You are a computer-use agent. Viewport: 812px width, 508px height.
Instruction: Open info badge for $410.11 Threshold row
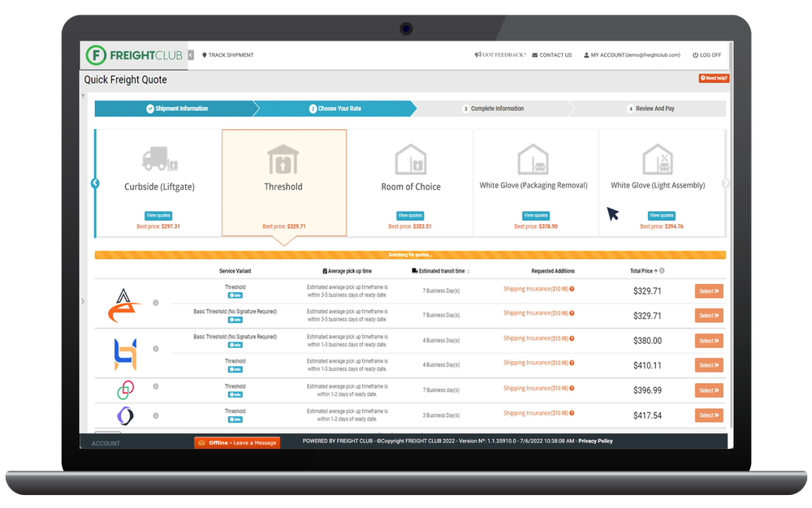(235, 369)
